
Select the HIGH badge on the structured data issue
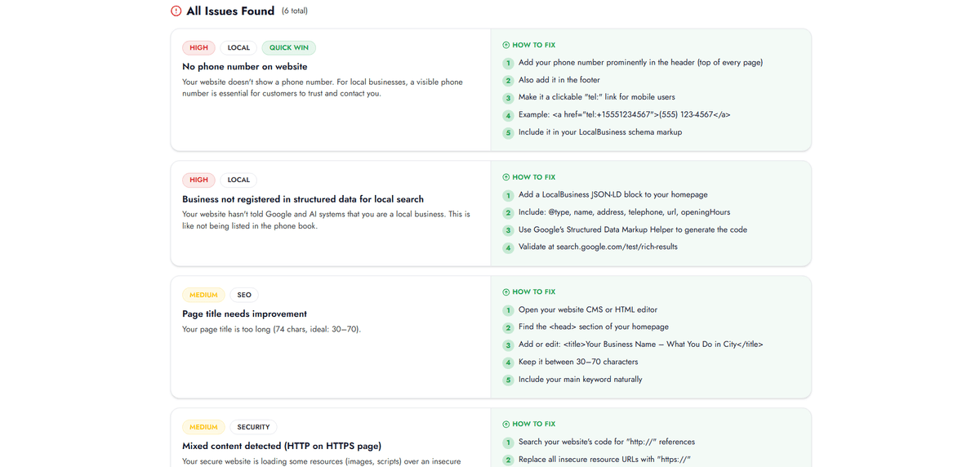198,180
